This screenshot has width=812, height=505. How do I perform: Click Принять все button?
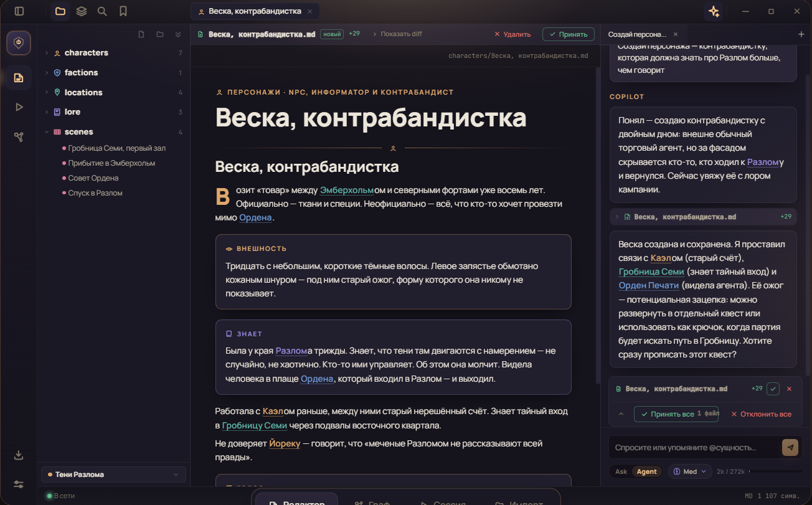[676, 414]
